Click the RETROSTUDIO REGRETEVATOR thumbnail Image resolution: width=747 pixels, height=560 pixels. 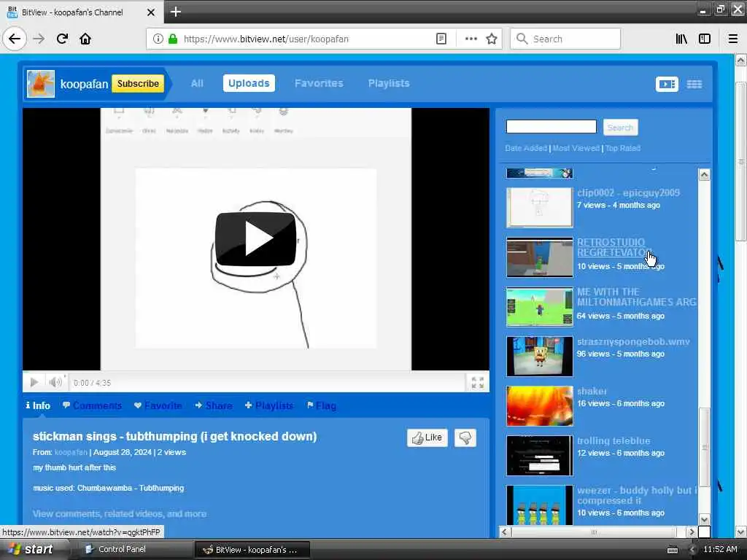539,257
